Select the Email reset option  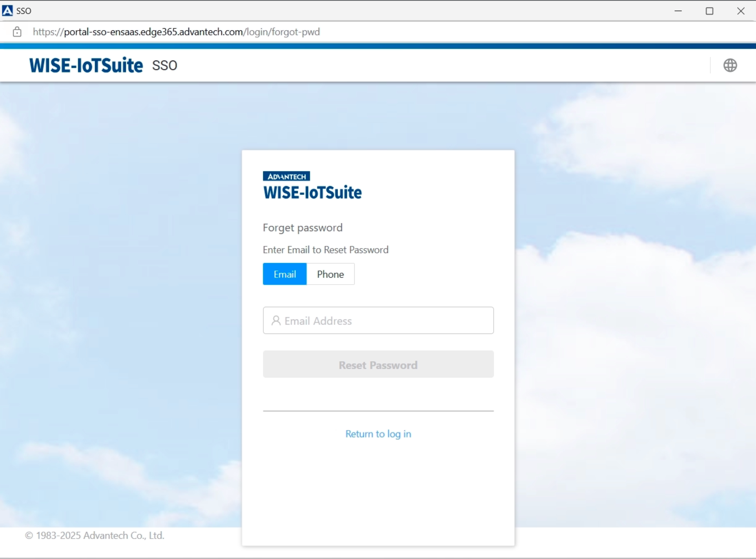pyautogui.click(x=284, y=274)
